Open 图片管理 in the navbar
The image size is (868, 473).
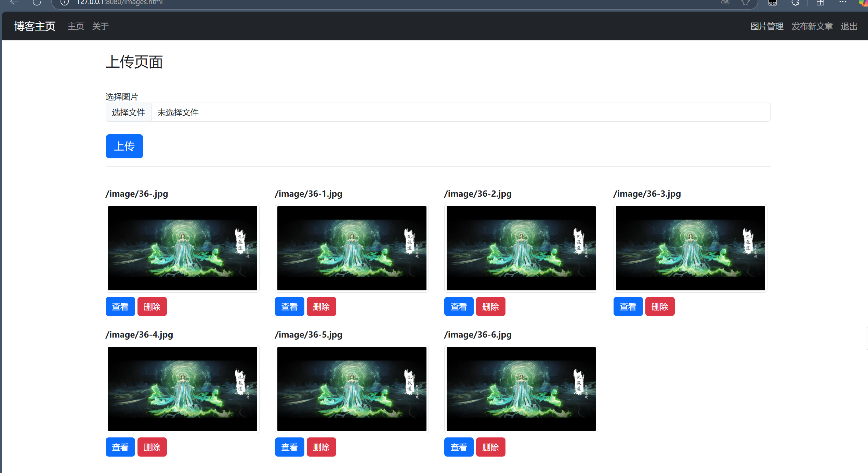(x=767, y=26)
